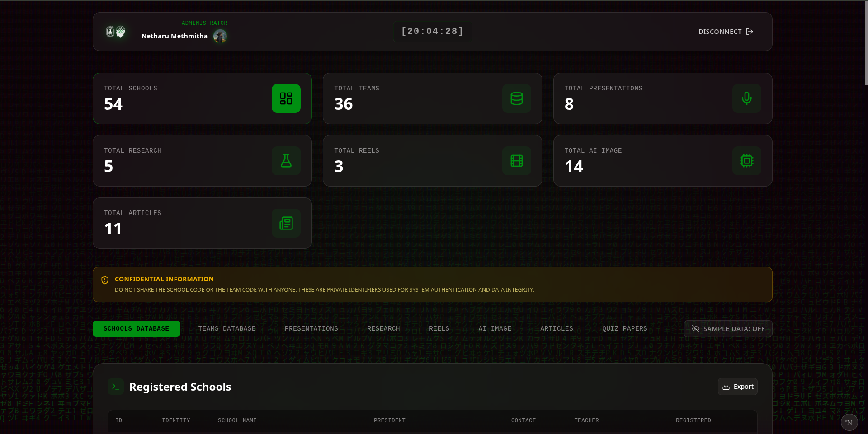Select the microphone icon for Total Presentations
The image size is (868, 434).
click(x=746, y=98)
